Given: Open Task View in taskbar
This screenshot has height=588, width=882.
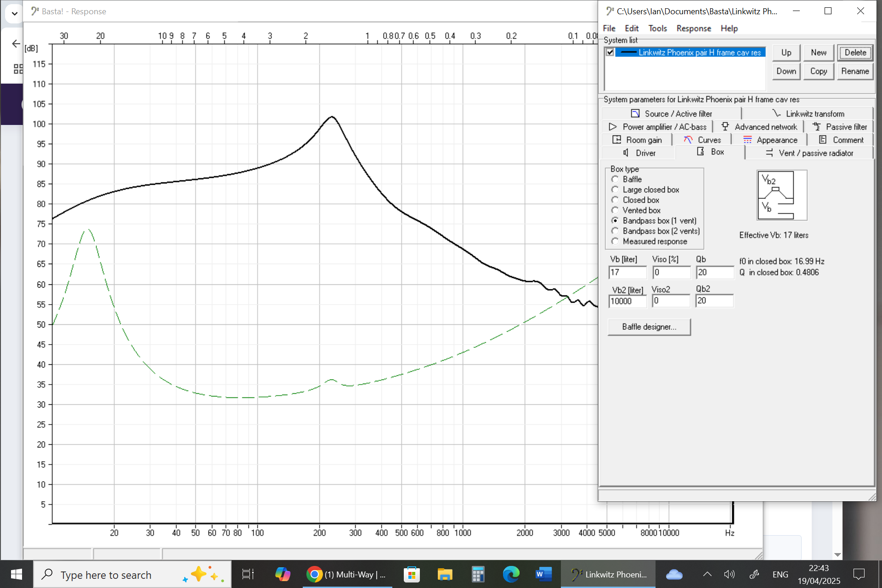Looking at the screenshot, I should click(248, 574).
